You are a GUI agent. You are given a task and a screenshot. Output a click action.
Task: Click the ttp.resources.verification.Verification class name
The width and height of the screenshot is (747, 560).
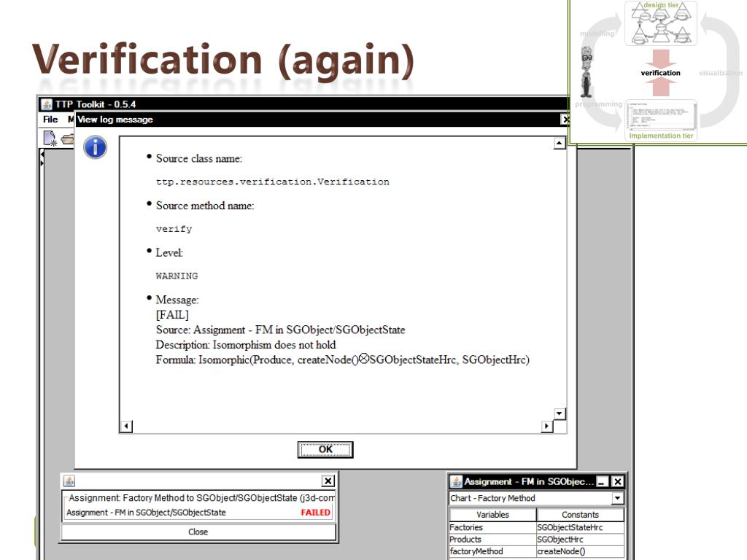pos(273,182)
